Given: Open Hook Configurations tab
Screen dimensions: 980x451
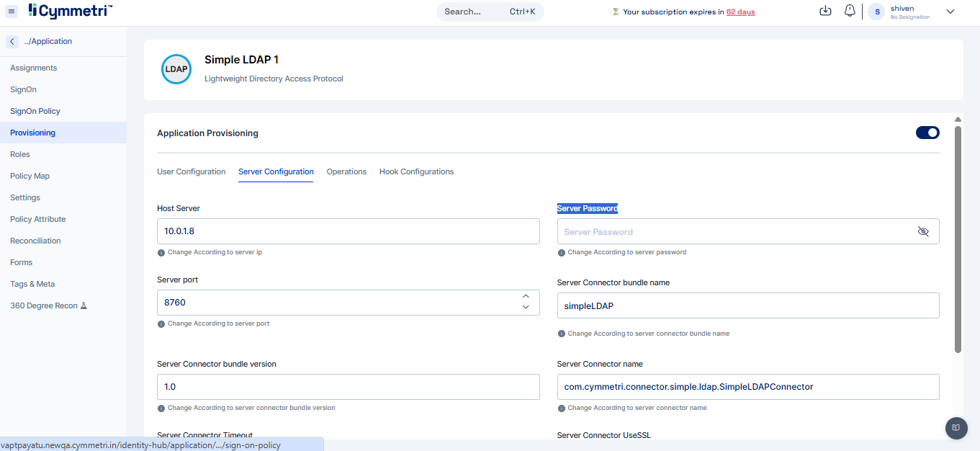Looking at the screenshot, I should pyautogui.click(x=416, y=171).
